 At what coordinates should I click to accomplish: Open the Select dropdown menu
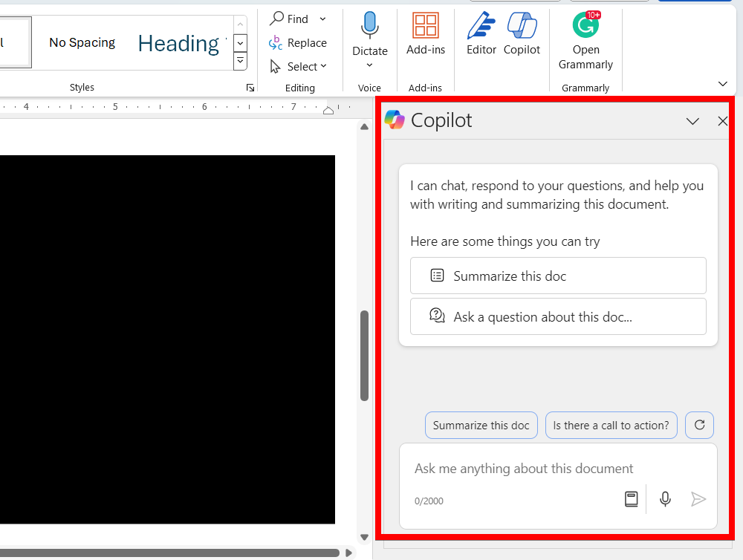tap(298, 66)
